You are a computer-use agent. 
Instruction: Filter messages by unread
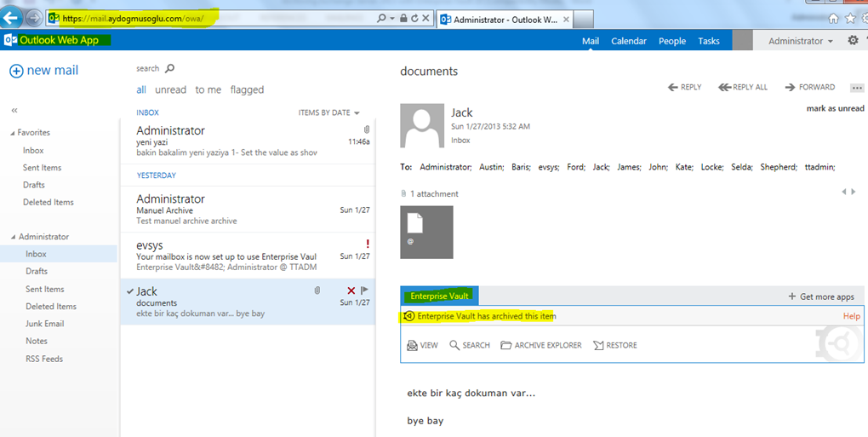(170, 89)
